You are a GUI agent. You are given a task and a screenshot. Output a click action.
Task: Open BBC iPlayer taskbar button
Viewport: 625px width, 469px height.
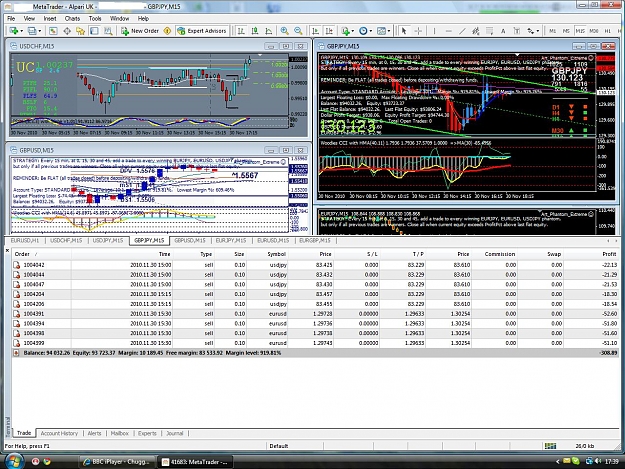click(x=116, y=462)
